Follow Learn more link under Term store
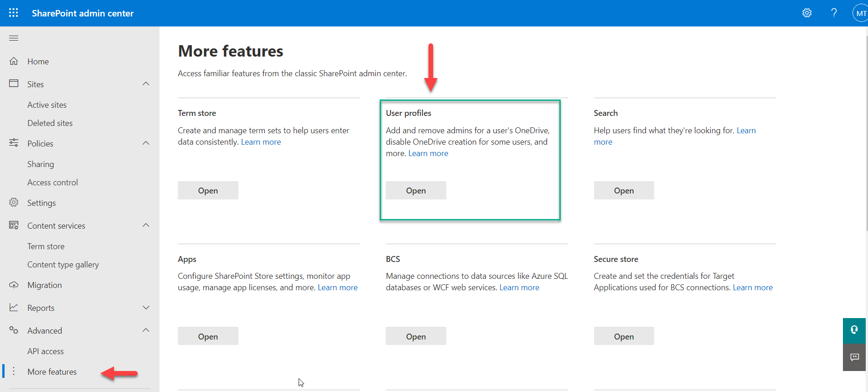Viewport: 868px width, 392px height. pyautogui.click(x=261, y=142)
